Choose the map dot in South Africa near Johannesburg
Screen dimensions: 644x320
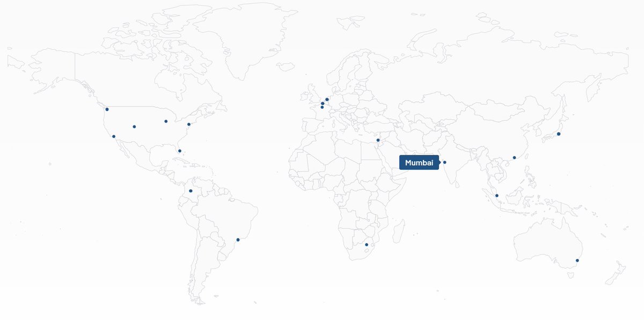coord(367,245)
